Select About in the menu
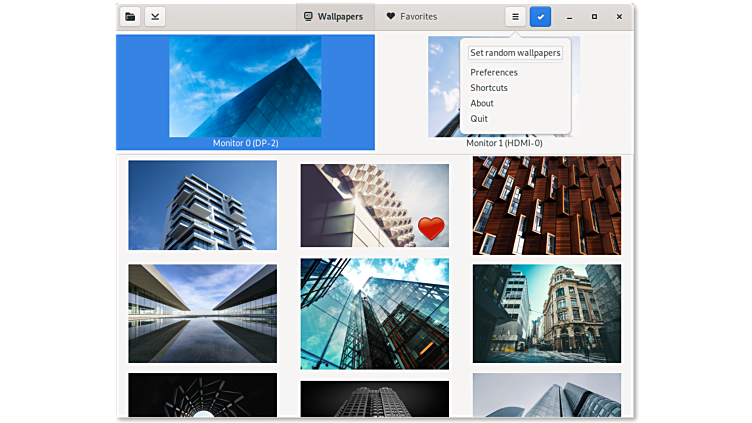Image resolution: width=752 pixels, height=423 pixels. [x=482, y=103]
